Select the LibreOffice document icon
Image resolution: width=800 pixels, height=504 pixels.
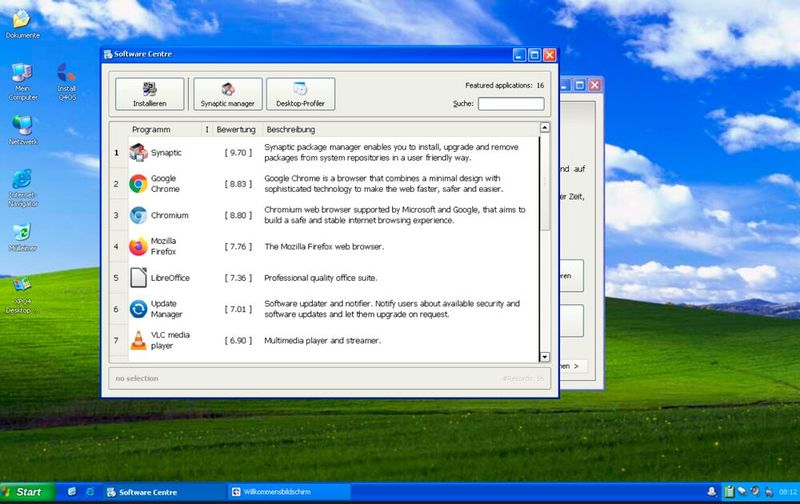point(138,278)
